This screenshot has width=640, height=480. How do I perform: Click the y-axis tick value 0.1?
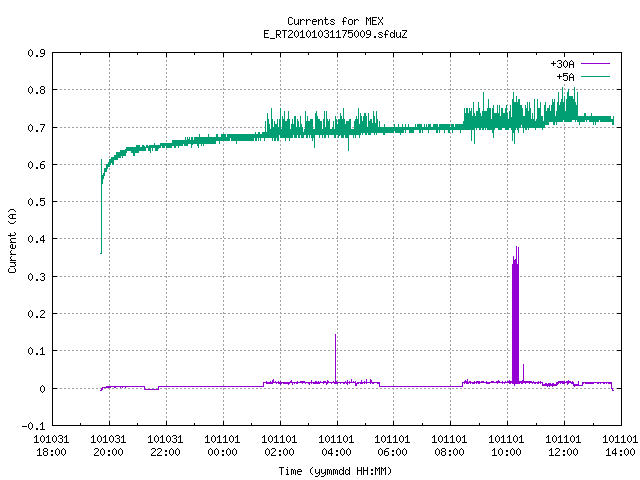coord(36,351)
